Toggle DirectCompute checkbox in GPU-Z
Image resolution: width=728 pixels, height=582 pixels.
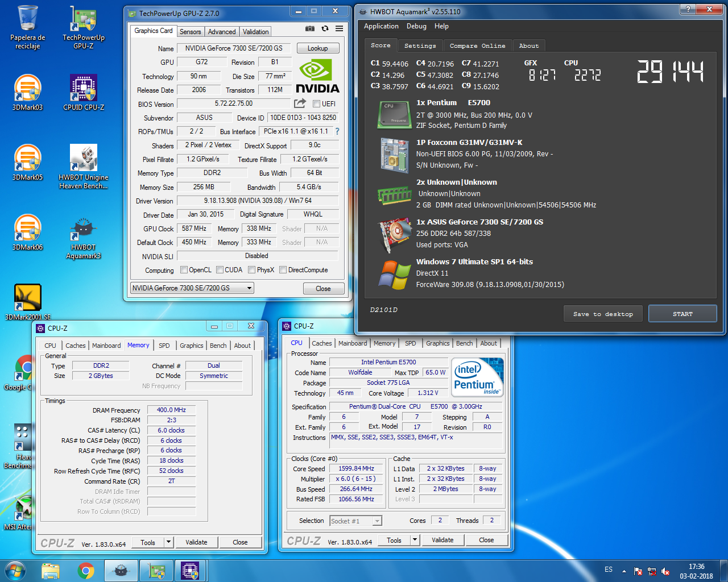coord(283,270)
